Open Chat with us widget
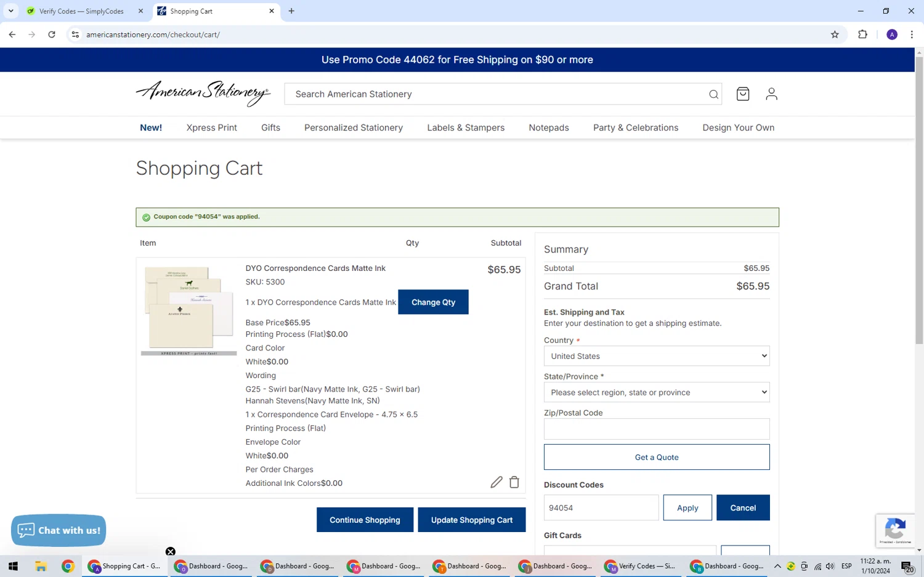Image resolution: width=924 pixels, height=577 pixels. [x=59, y=530]
